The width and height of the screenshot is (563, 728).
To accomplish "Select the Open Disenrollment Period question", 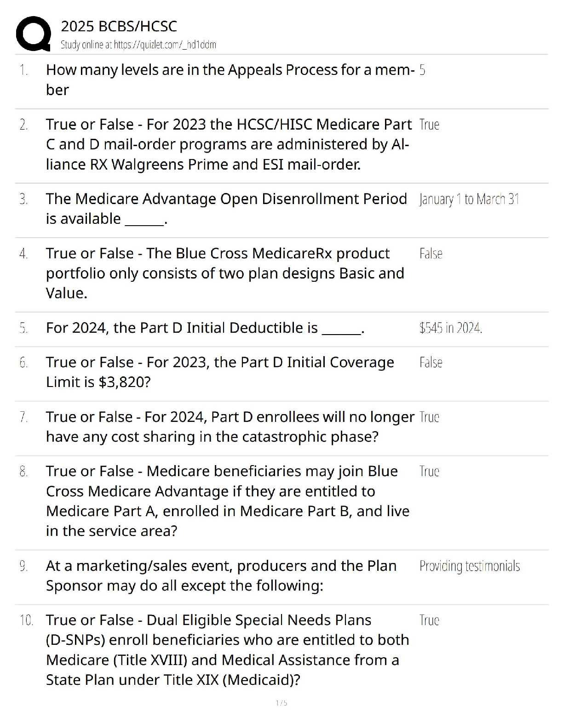I will tap(226, 209).
